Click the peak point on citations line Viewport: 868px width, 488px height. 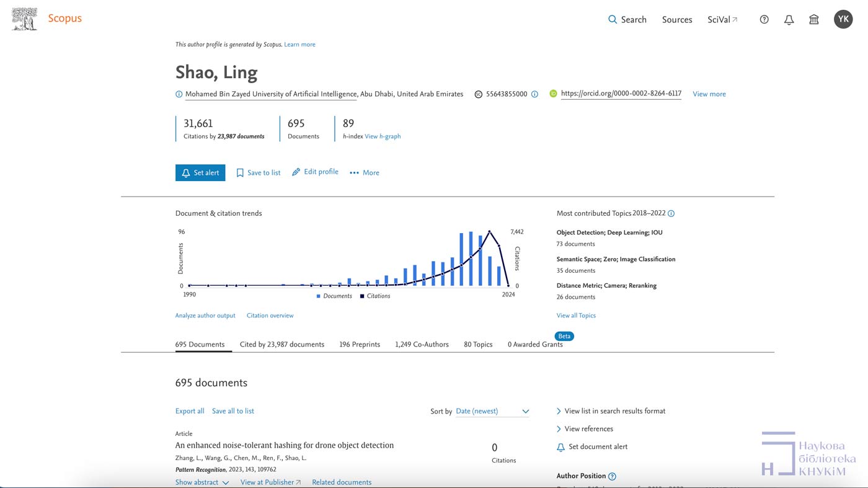pos(490,231)
